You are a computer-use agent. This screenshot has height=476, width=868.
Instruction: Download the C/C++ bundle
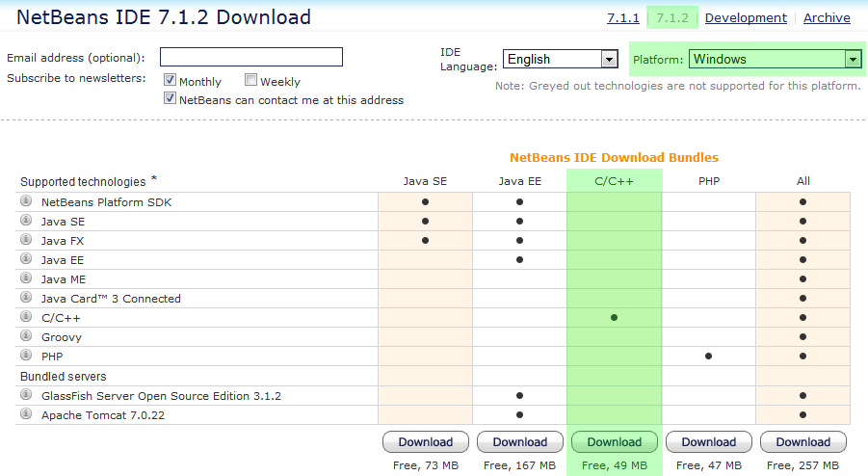[615, 441]
